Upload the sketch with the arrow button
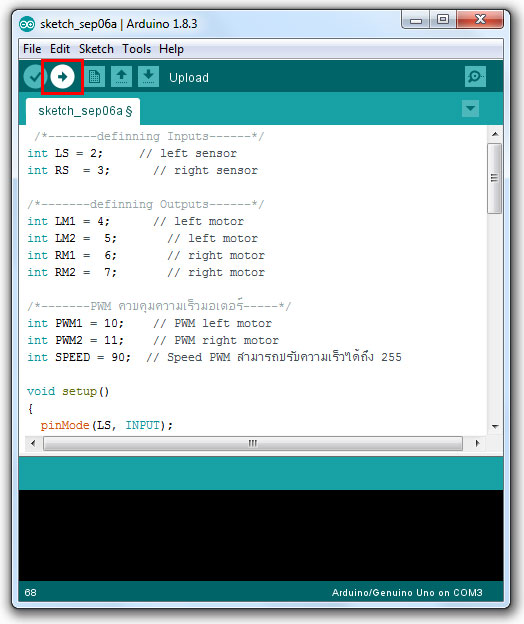Screen dimensions: 524x624 62,77
